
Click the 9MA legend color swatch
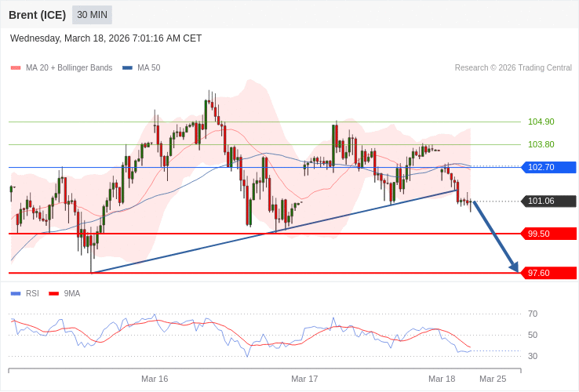54,294
